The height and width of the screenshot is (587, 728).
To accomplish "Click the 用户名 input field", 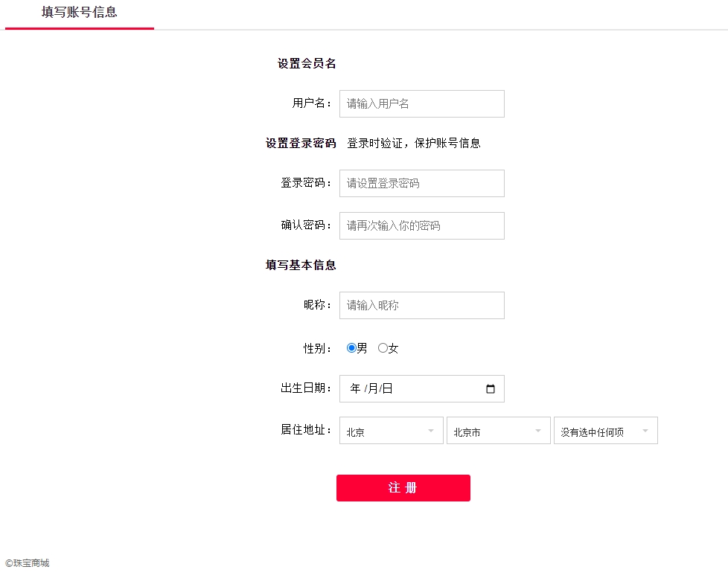I will coord(421,103).
